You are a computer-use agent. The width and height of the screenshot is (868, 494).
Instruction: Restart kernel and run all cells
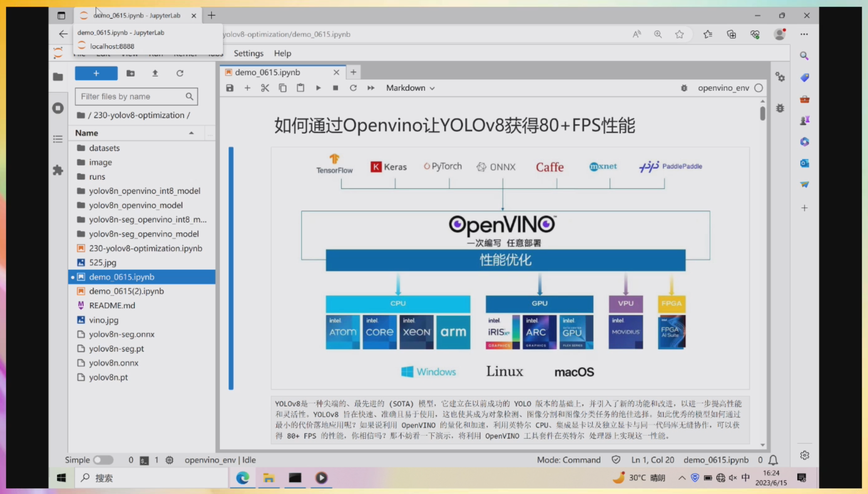click(371, 88)
